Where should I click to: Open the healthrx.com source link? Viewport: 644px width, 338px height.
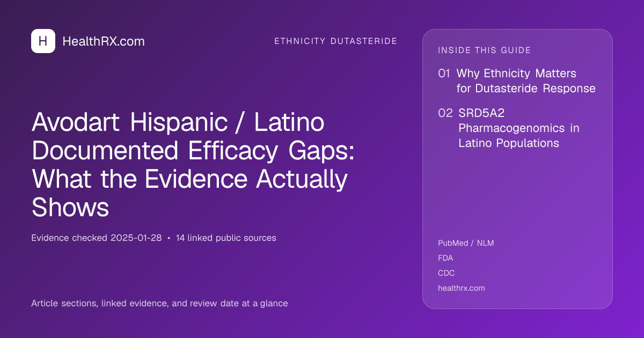click(x=462, y=288)
